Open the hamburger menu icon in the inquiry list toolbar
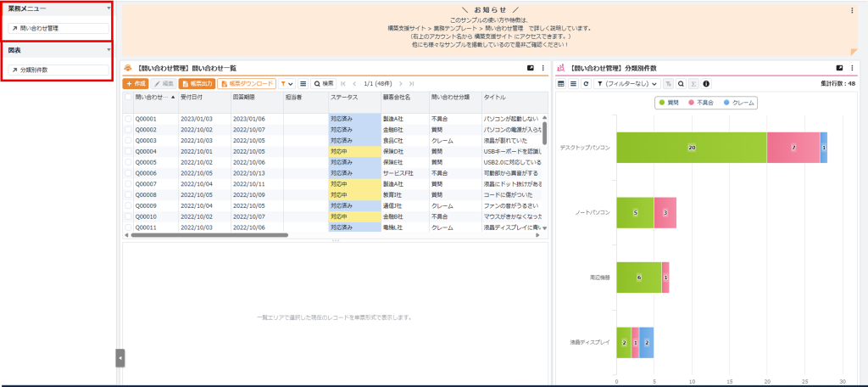This screenshot has width=868, height=387. pos(303,84)
